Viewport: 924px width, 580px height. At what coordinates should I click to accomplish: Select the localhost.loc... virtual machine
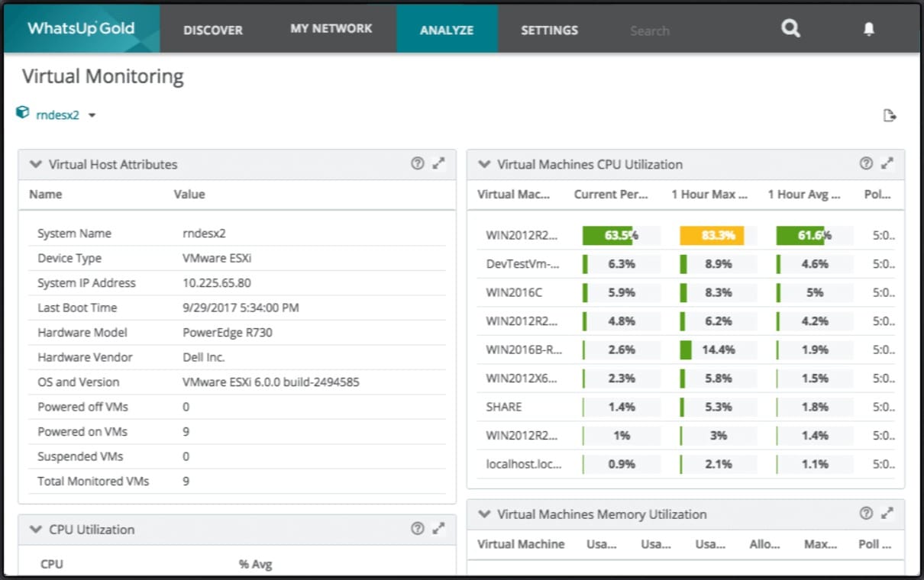(x=524, y=464)
